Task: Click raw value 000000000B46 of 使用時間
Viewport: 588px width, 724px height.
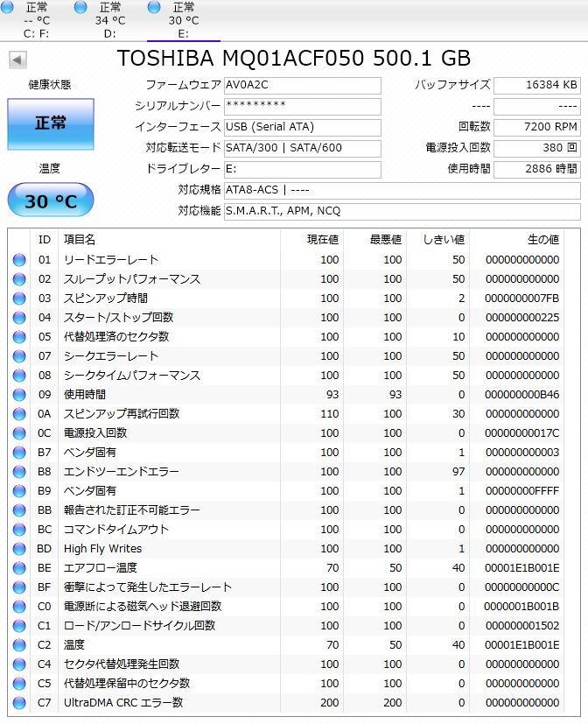Action: tap(522, 395)
